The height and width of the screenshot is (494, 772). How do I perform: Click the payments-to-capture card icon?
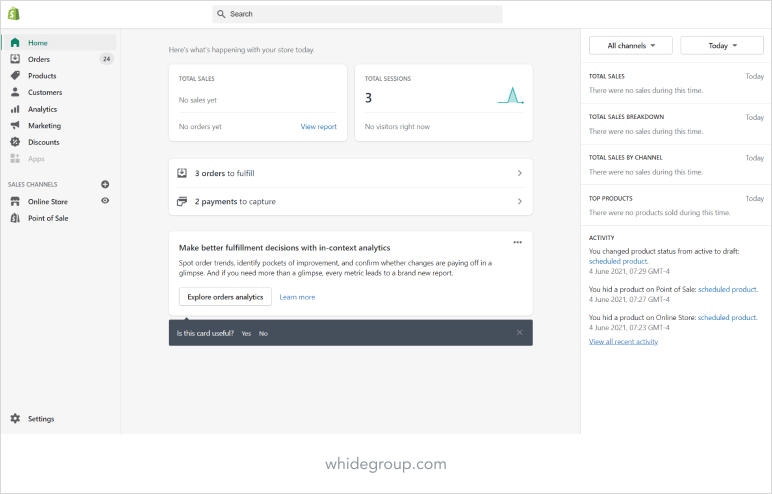pos(182,201)
